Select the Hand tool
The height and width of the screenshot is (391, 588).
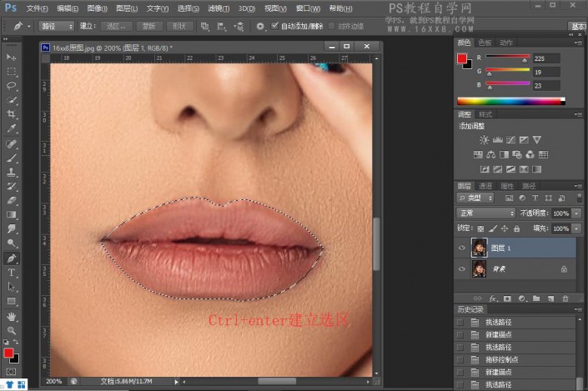click(x=11, y=317)
